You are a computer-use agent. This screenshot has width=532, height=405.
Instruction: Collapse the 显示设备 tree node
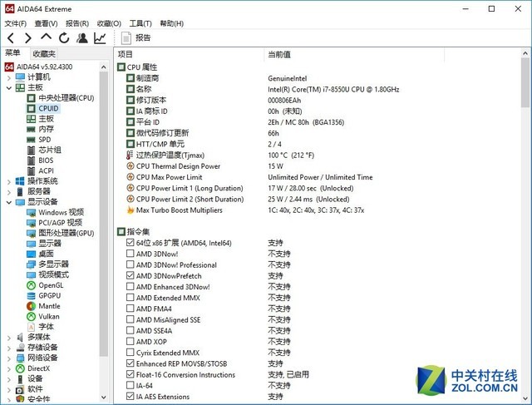(8, 202)
